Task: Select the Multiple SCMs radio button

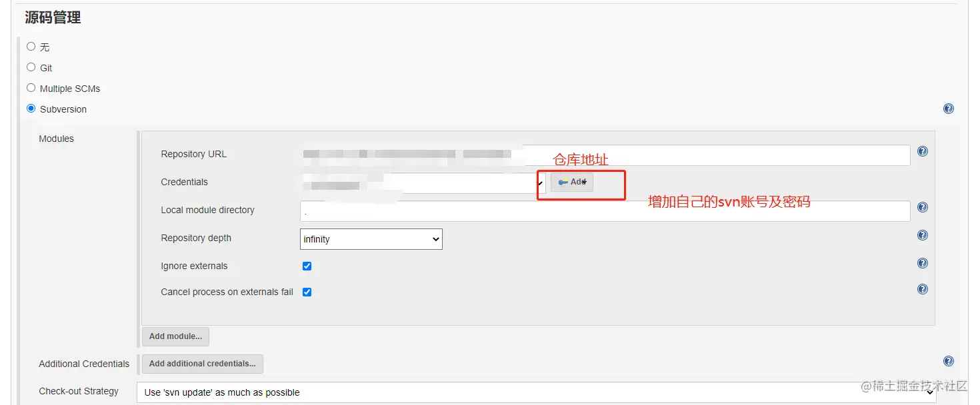Action: pyautogui.click(x=31, y=87)
